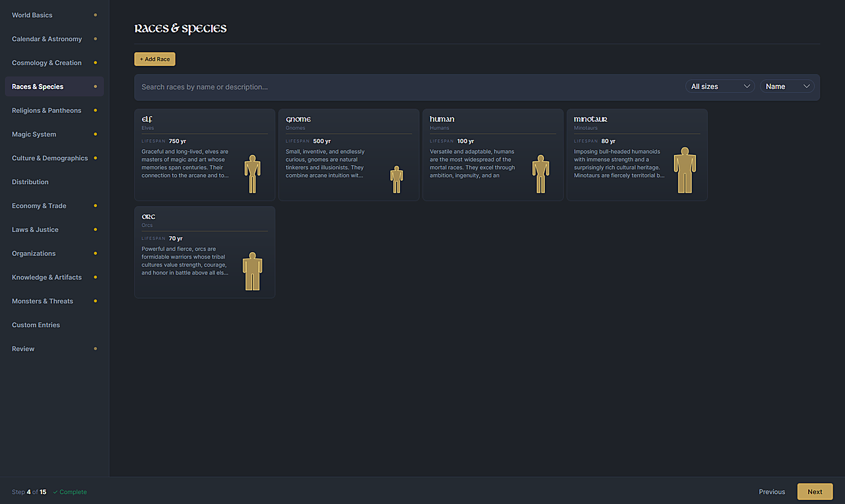Click the 'Elves' plural subtitle
Screen dimensions: 845x504
148,128
